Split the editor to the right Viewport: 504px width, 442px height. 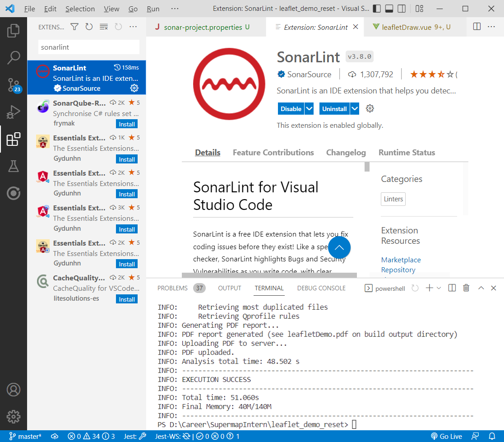coord(477,27)
